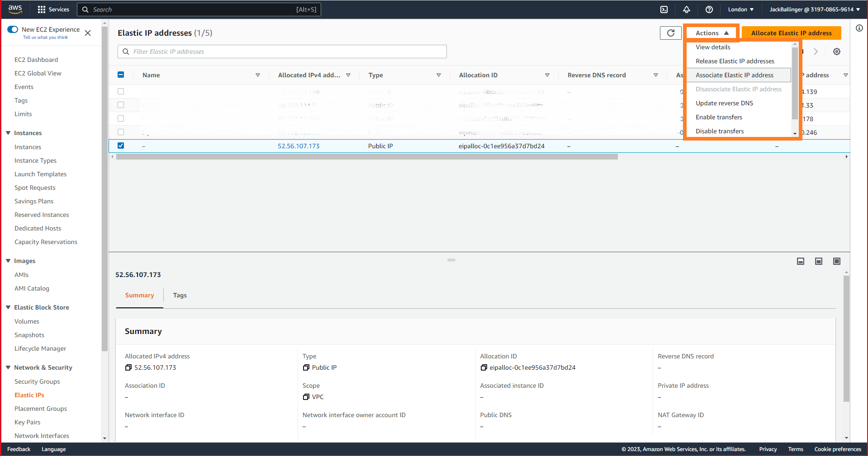868x456 pixels.
Task: Copy the Public IP type value
Action: 306,367
